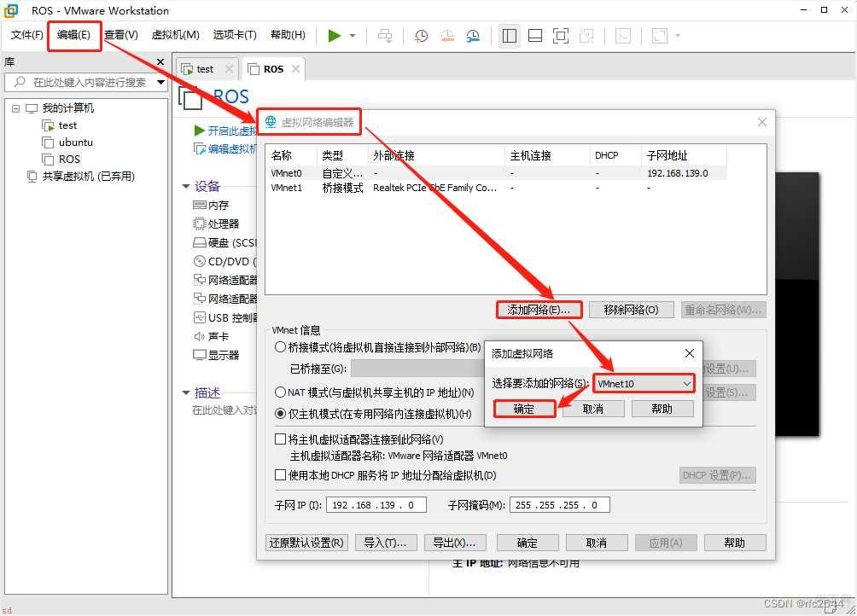Click the 子网掩码 input field

560,505
